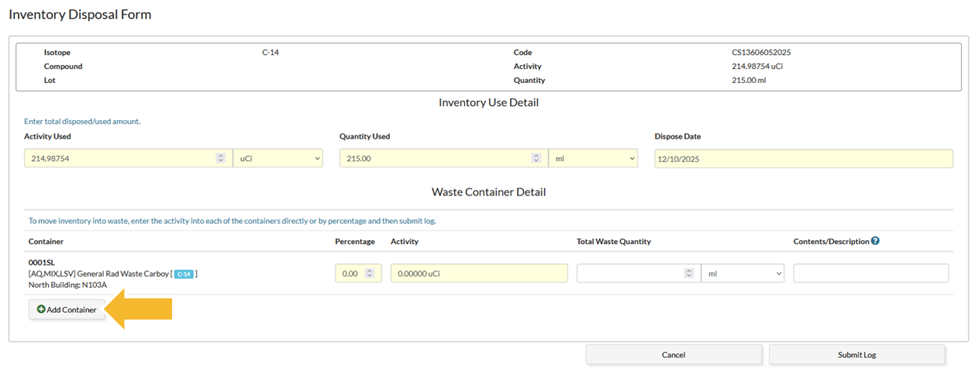Click the C-14 isotope badge on container
The width and height of the screenshot is (975, 369).
pyautogui.click(x=183, y=274)
